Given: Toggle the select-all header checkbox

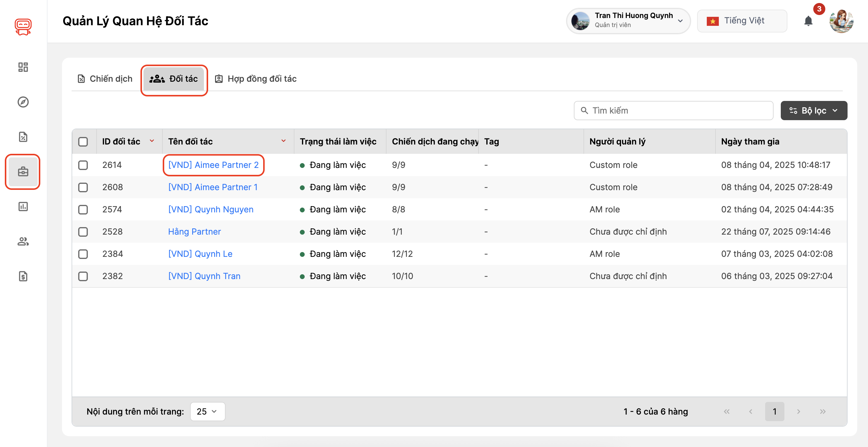Looking at the screenshot, I should coord(83,141).
